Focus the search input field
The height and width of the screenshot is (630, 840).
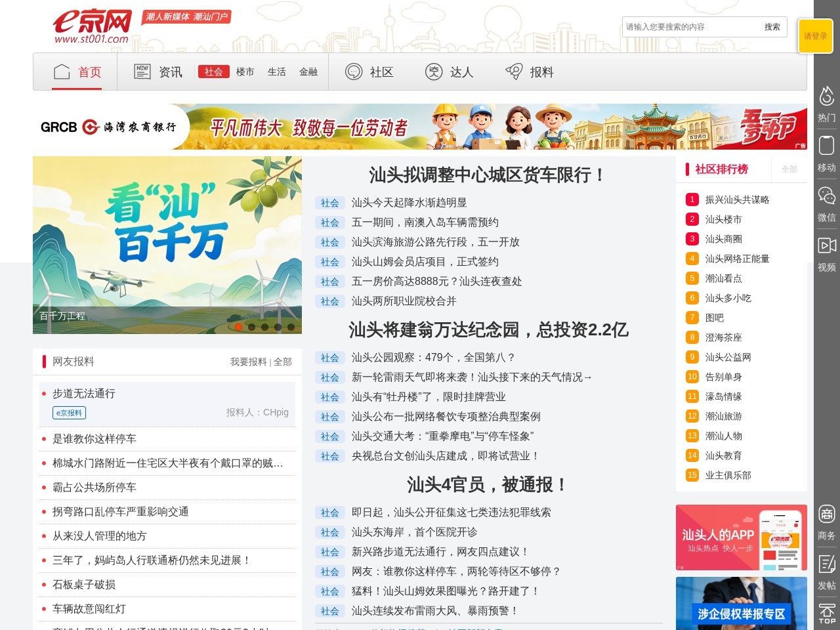[690, 27]
